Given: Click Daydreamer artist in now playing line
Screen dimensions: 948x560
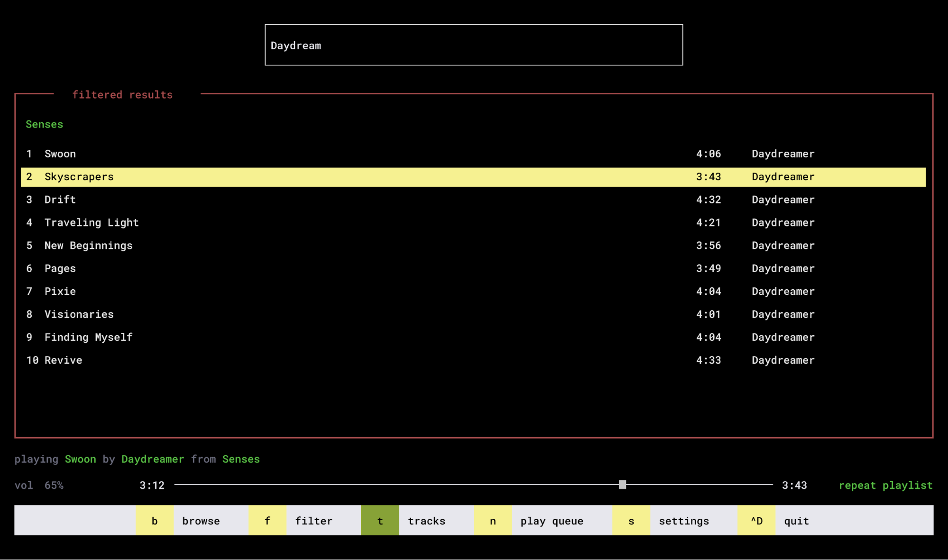Looking at the screenshot, I should (152, 459).
